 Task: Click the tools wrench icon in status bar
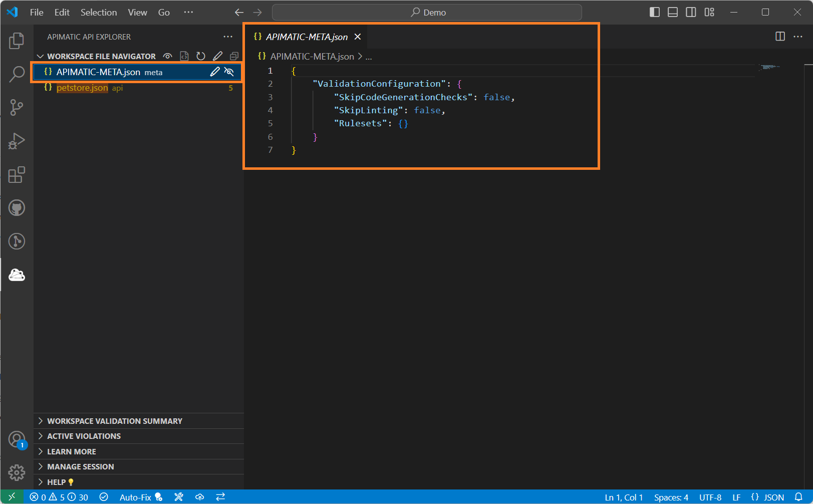pos(178,497)
